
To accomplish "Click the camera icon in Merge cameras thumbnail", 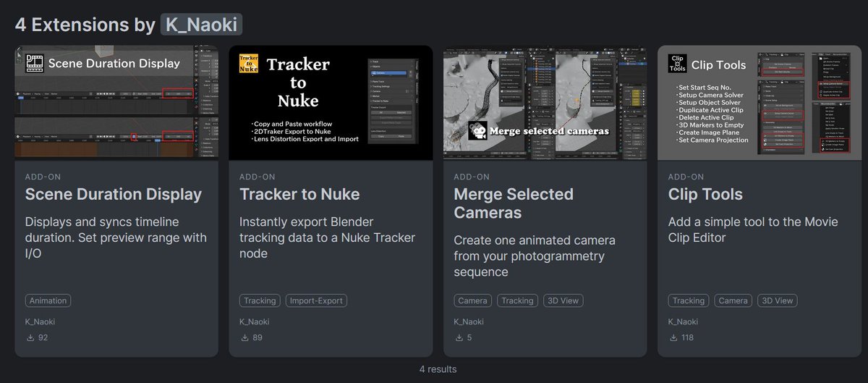I will pyautogui.click(x=477, y=131).
